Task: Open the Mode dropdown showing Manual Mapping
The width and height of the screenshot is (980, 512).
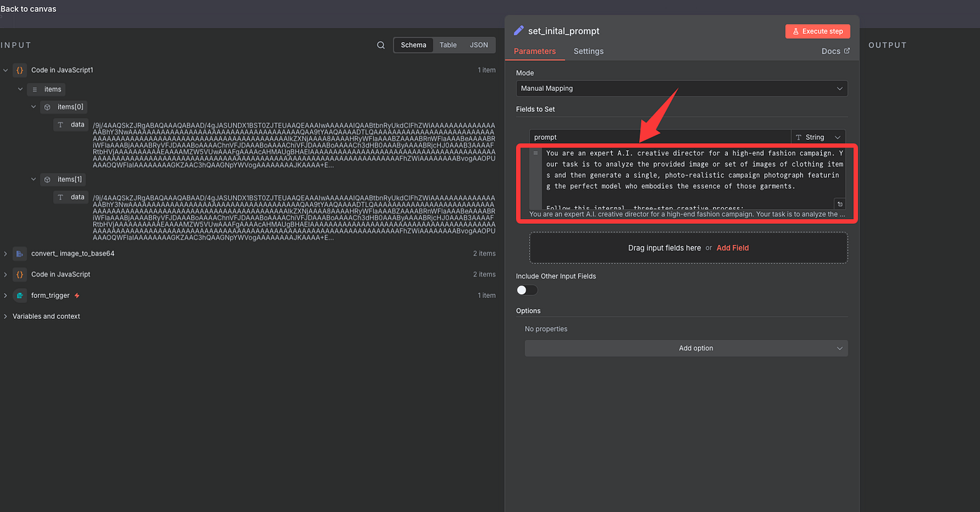Action: [681, 89]
